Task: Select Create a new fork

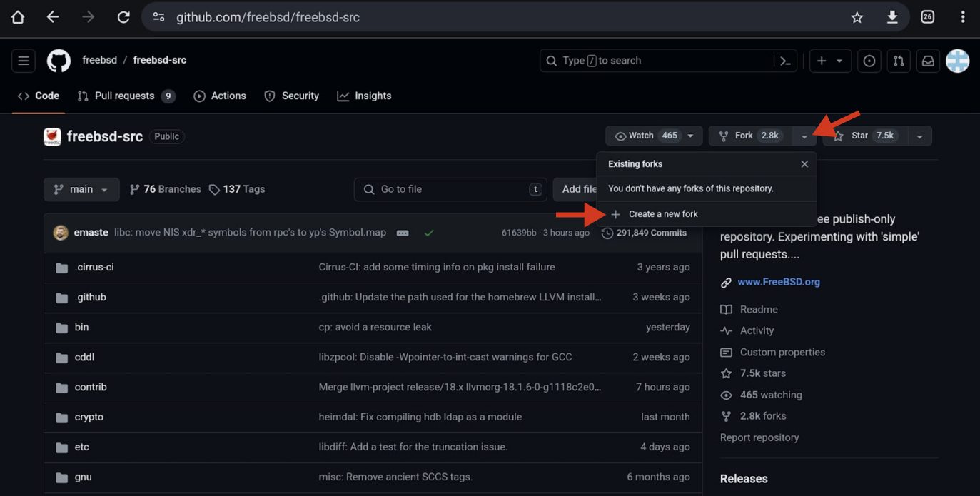Action: 662,214
